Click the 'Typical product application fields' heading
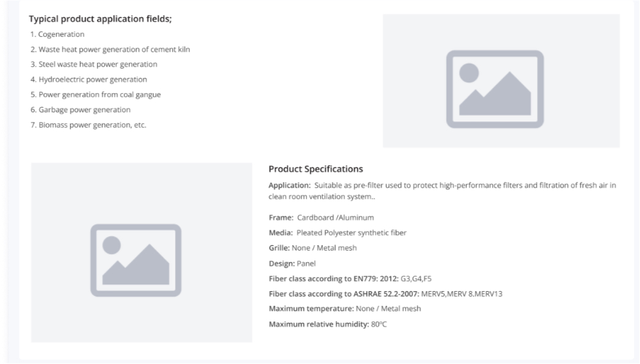 point(101,19)
